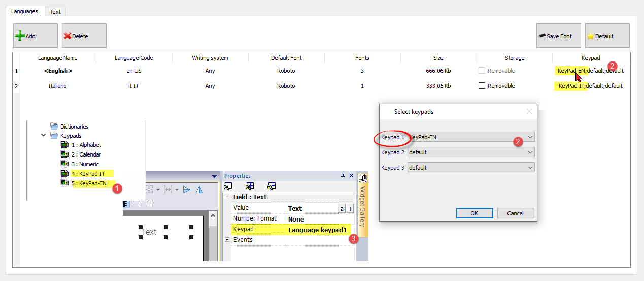Close the Select keypads dialog
Image resolution: width=644 pixels, height=281 pixels.
[529, 111]
